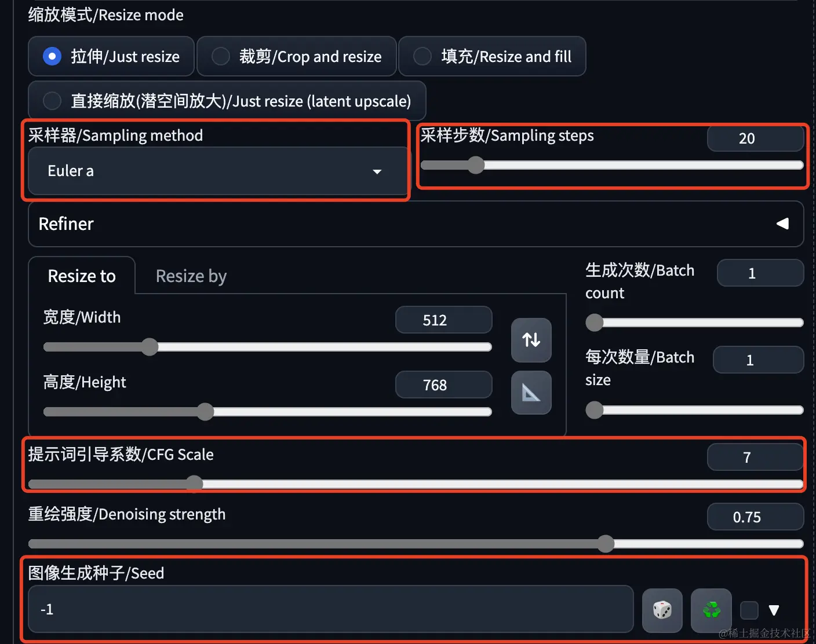Click the Height value box showing 768
This screenshot has height=644, width=816.
click(x=444, y=385)
